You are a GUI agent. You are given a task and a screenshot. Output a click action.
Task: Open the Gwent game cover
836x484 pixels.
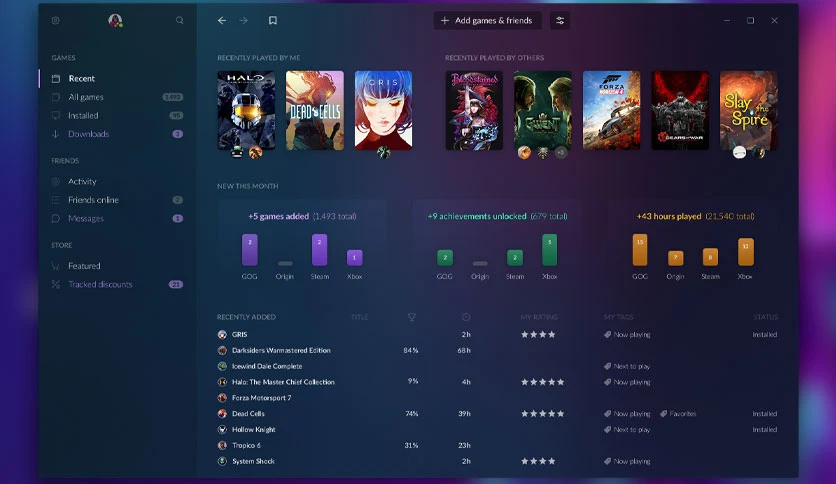point(543,110)
